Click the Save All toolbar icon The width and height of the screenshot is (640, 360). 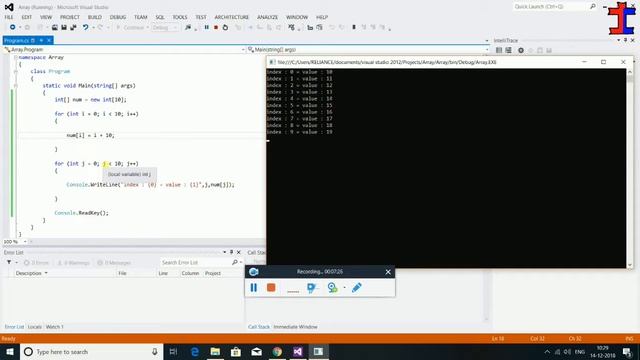click(73, 27)
